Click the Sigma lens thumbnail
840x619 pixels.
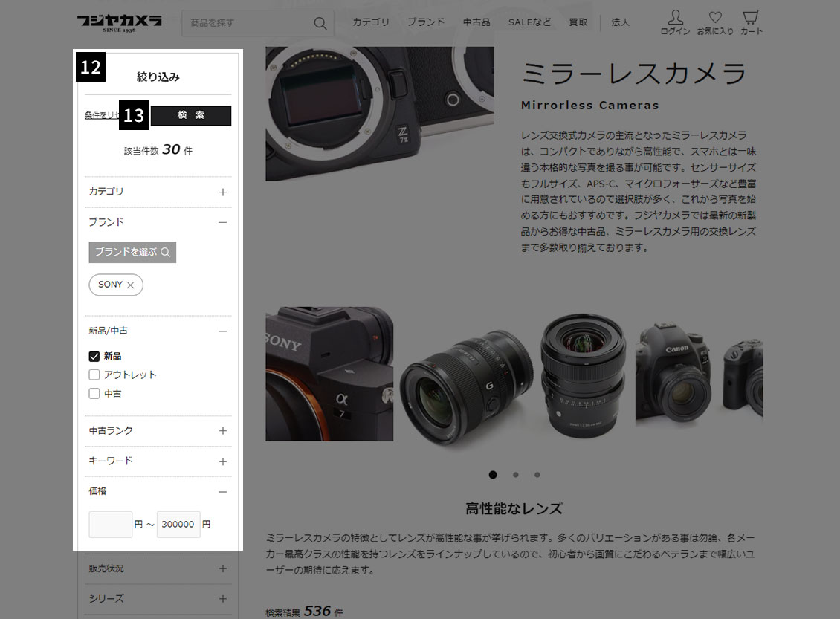[584, 376]
